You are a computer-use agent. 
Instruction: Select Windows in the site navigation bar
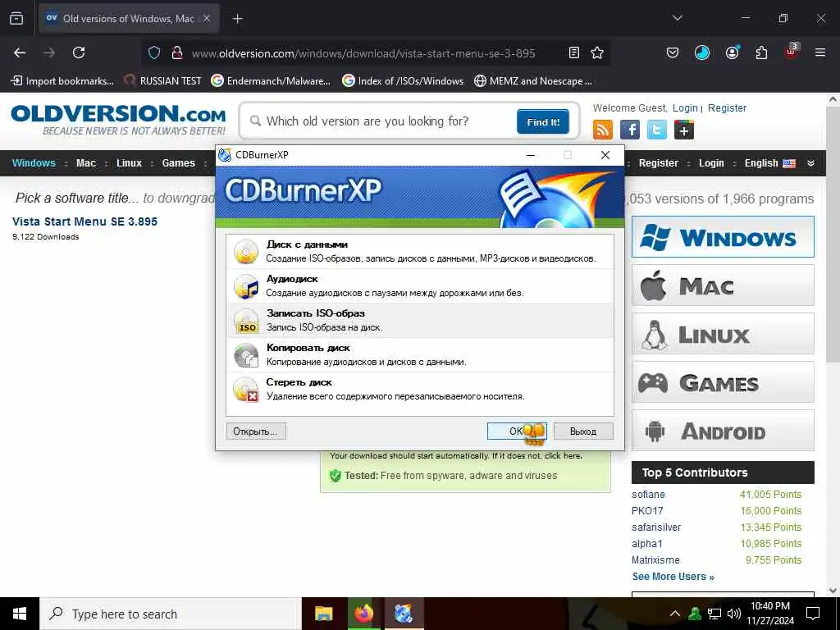click(34, 163)
